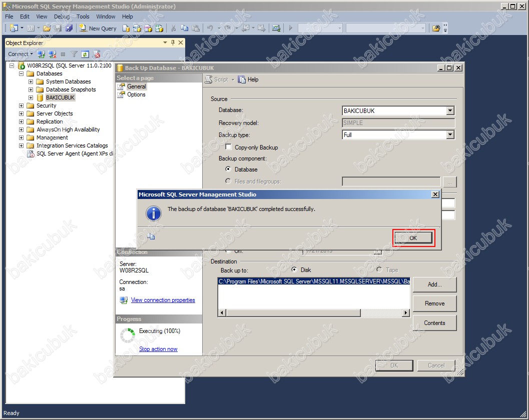Click the Analysis Services MDX Query icon

tap(137, 28)
